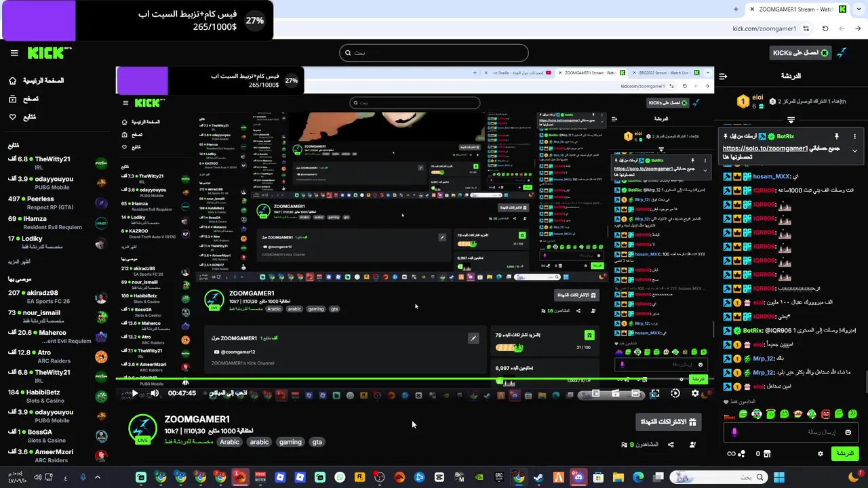The image size is (868, 488).
Task: Open the Following sidebar item with heart
Action: click(x=22, y=117)
